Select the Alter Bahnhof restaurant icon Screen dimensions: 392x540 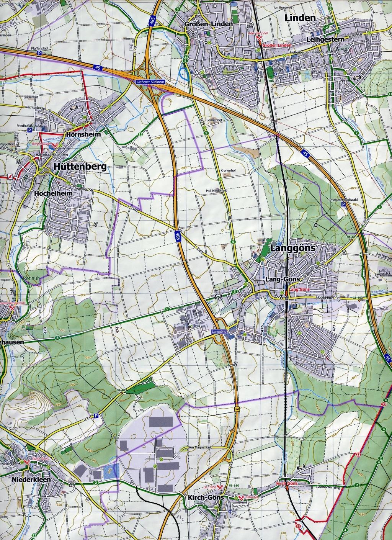point(259,38)
